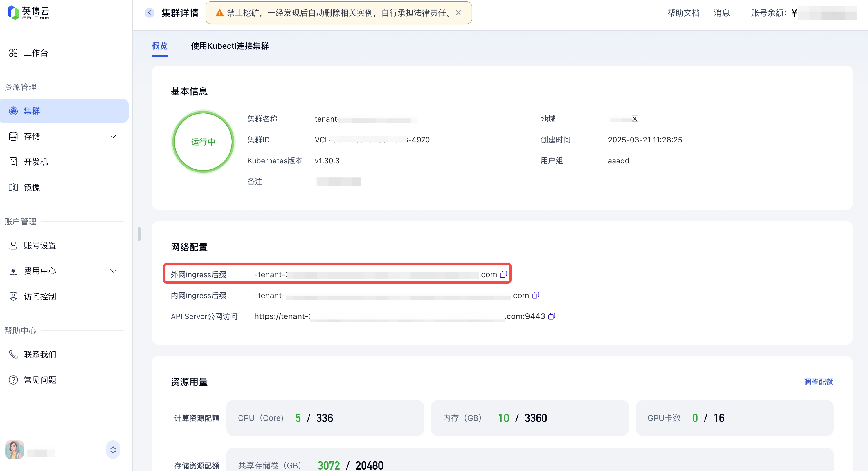The image size is (868, 471).
Task: Copy the 外网ingress后缀 value
Action: pos(503,274)
